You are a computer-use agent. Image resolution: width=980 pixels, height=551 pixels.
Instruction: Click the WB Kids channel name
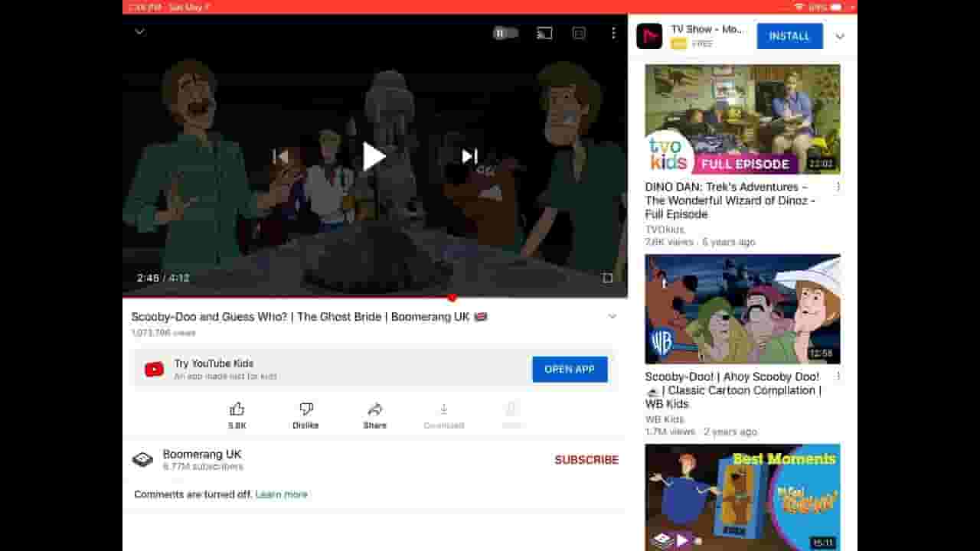pos(664,419)
